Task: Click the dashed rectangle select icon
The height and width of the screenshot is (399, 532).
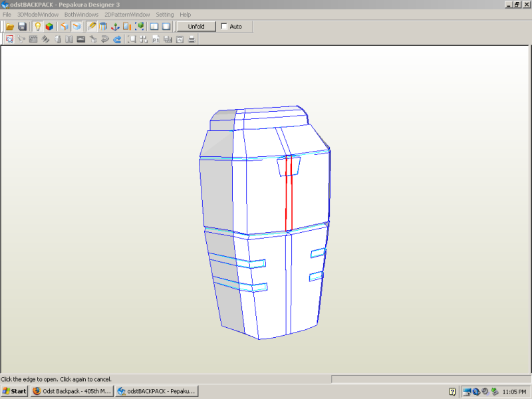Action: pyautogui.click(x=132, y=39)
